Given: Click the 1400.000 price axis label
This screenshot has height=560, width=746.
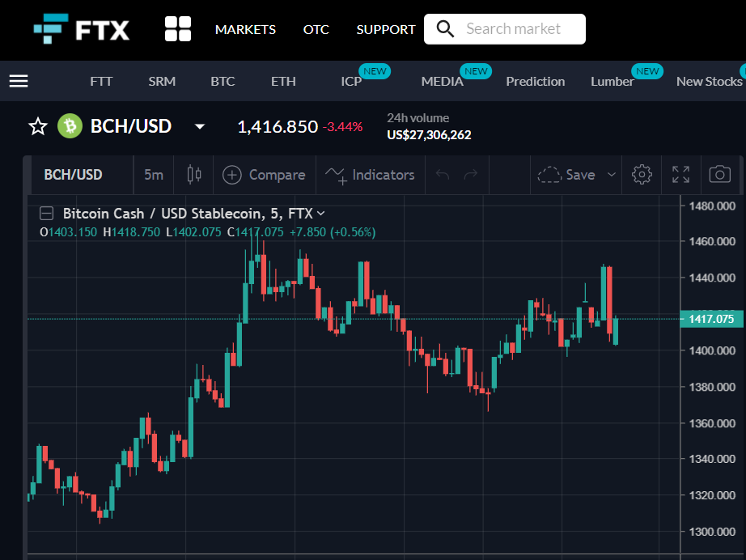Looking at the screenshot, I should (x=712, y=350).
